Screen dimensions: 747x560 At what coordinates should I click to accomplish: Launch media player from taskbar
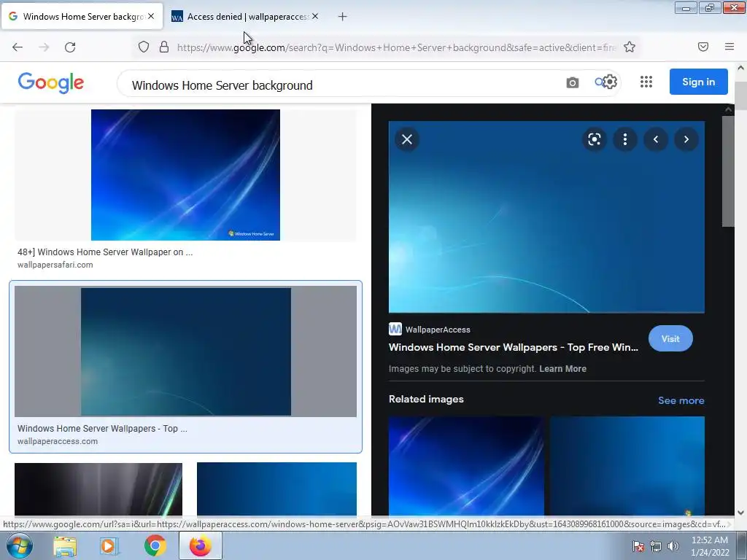108,546
